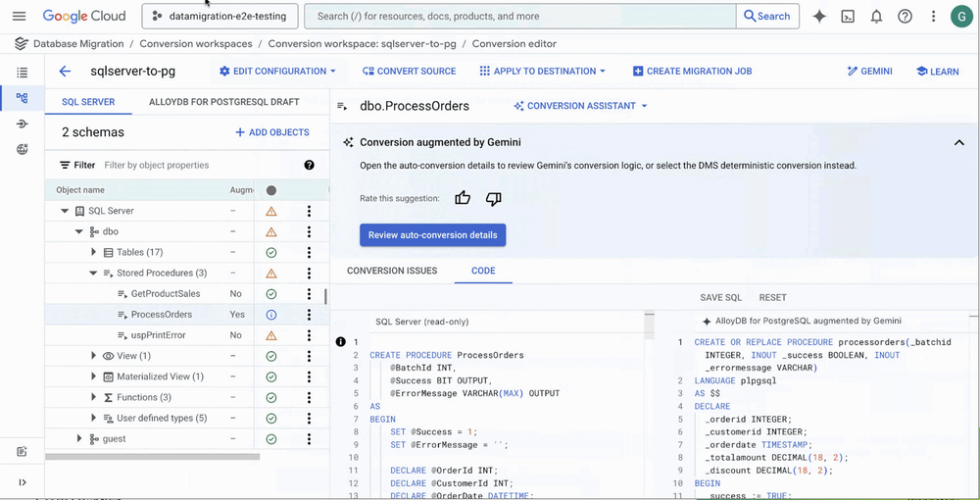Expand the guest schema node

[78, 438]
